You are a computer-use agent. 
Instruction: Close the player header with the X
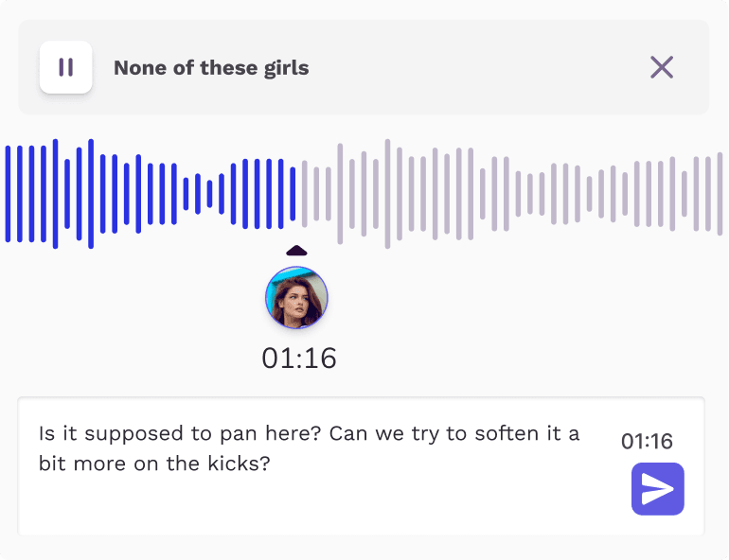(x=662, y=67)
